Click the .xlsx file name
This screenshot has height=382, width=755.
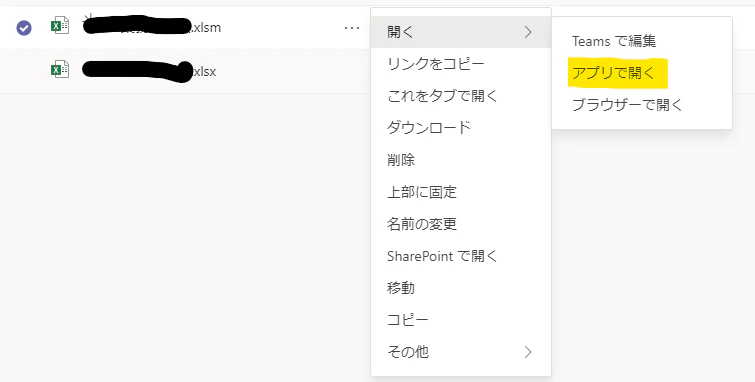point(149,71)
